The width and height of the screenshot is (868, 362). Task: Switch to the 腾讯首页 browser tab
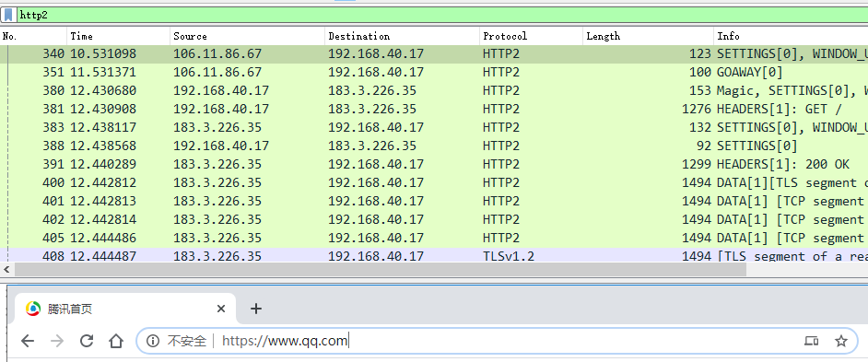pos(126,309)
